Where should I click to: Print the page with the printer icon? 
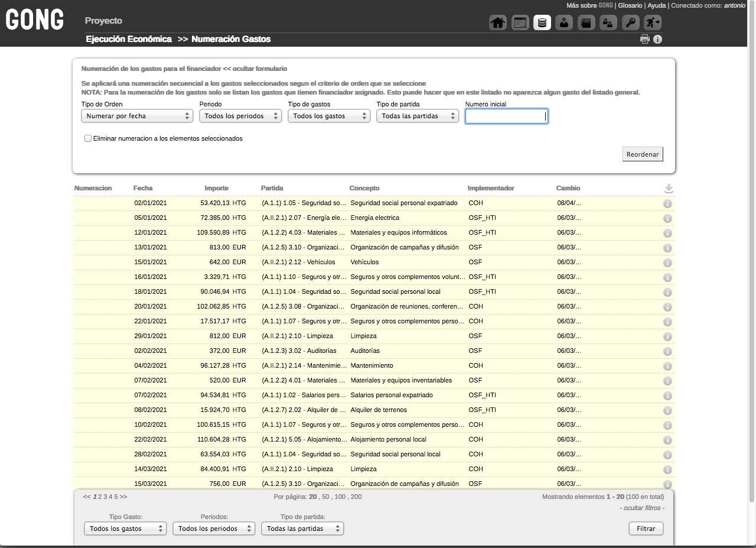click(x=645, y=40)
